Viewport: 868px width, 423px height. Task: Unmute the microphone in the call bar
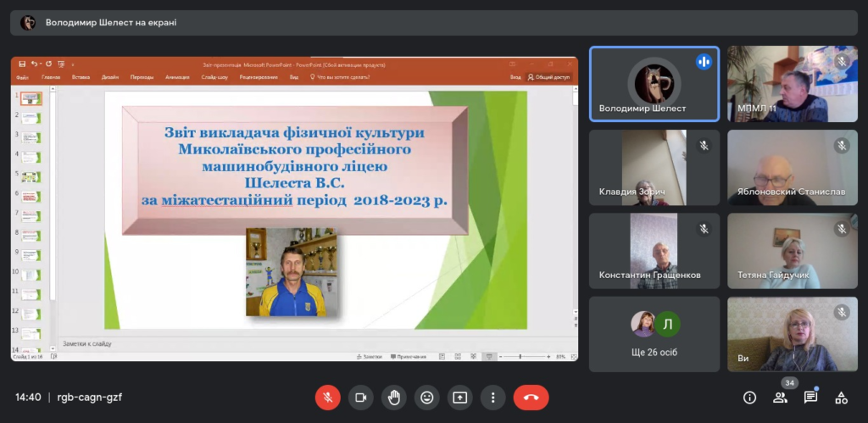(328, 398)
